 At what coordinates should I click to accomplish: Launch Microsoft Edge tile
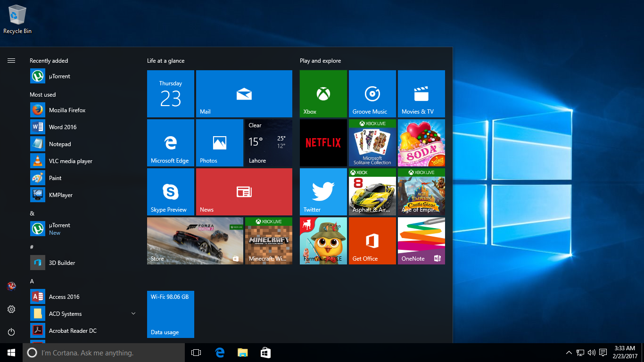pyautogui.click(x=171, y=143)
